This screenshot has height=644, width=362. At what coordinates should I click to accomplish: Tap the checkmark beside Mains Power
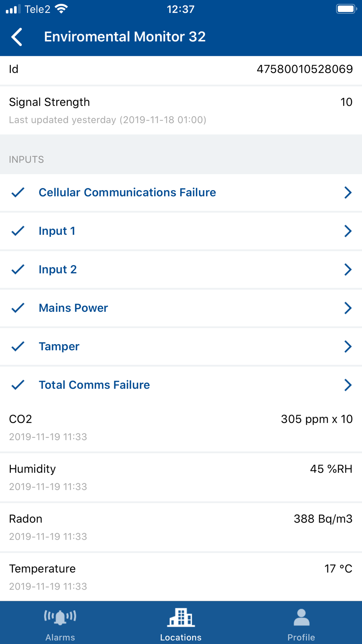18,308
